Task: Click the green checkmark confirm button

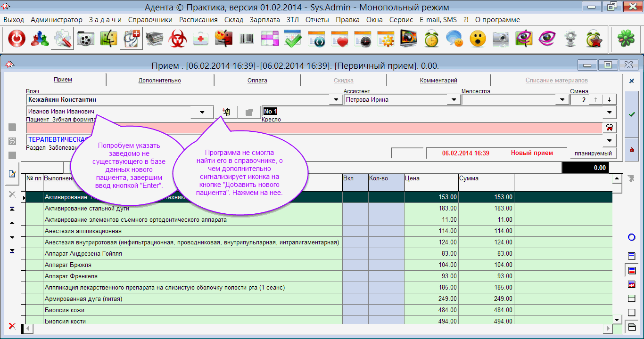Action: tap(632, 114)
